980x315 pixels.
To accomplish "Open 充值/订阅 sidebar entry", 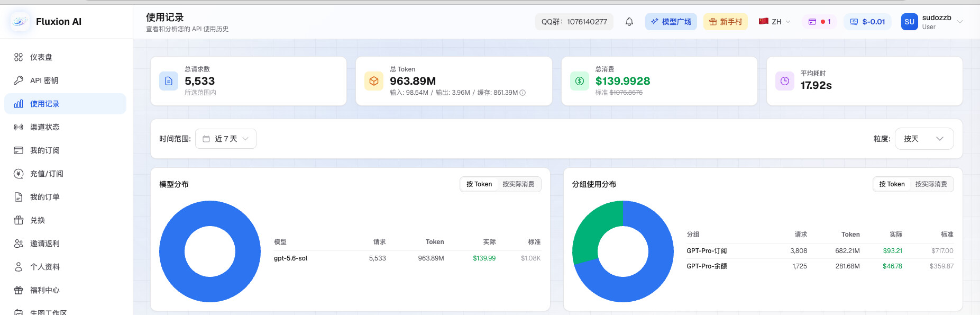I will tap(65, 174).
